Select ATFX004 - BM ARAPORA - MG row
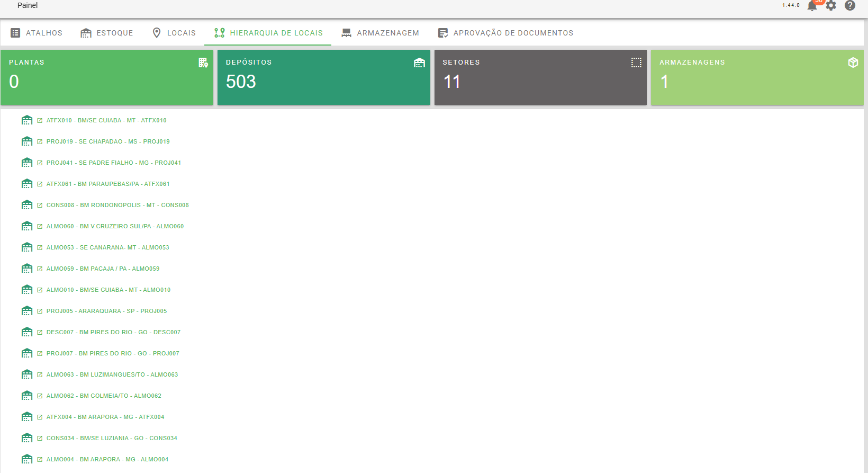The image size is (868, 473). tap(105, 417)
